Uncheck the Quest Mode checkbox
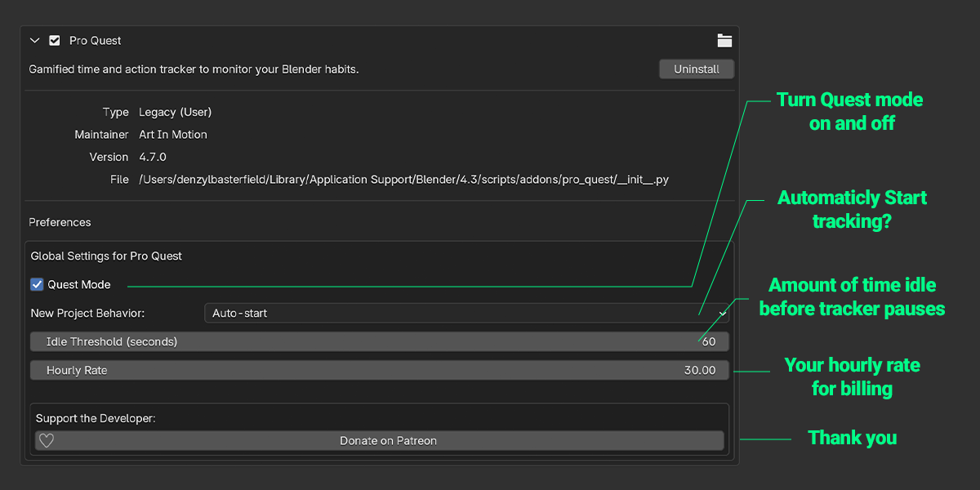Viewport: 980px width, 490px height. pos(37,284)
